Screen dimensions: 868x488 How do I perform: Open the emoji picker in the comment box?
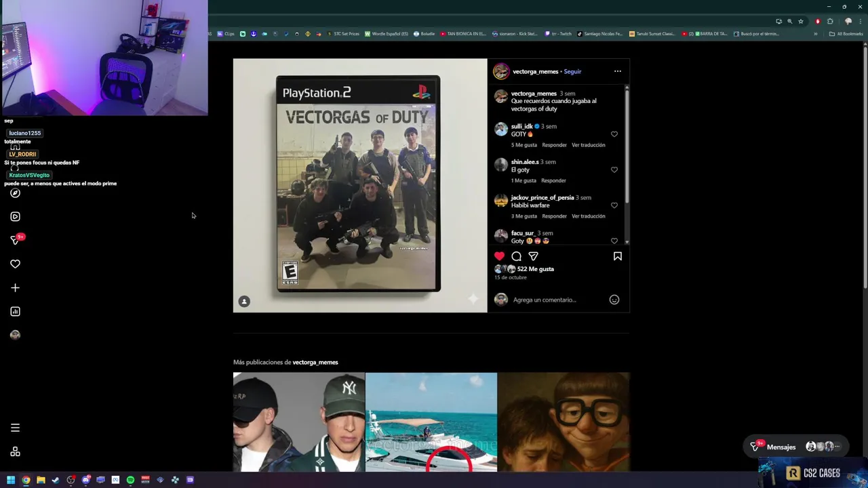(614, 300)
